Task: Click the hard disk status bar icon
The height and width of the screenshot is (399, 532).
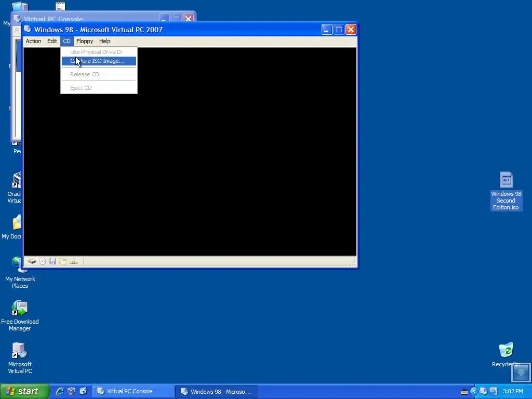Action: coord(32,262)
